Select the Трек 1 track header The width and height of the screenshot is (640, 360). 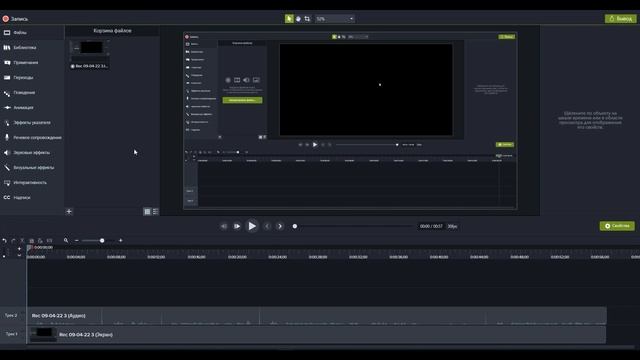13,334
